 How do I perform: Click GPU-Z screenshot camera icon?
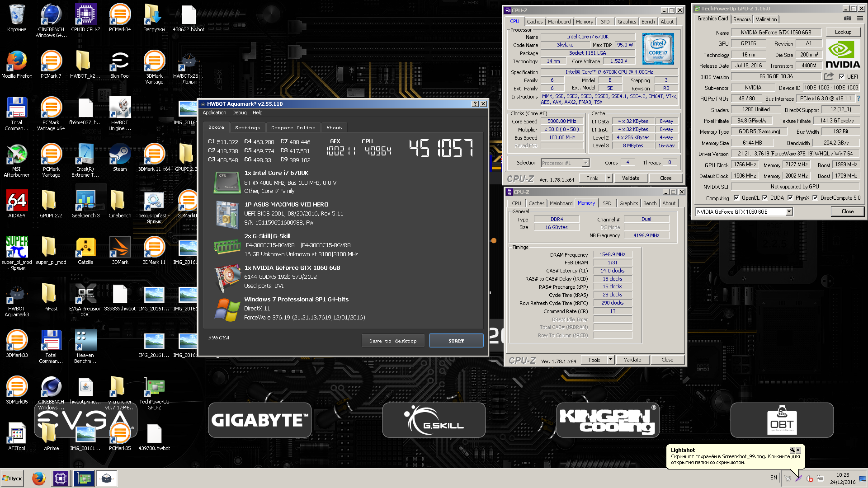[848, 19]
